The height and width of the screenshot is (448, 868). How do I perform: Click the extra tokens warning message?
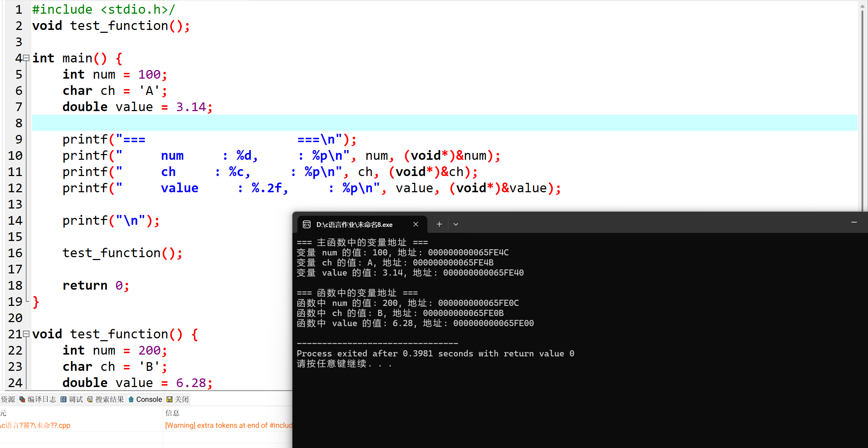coord(229,425)
